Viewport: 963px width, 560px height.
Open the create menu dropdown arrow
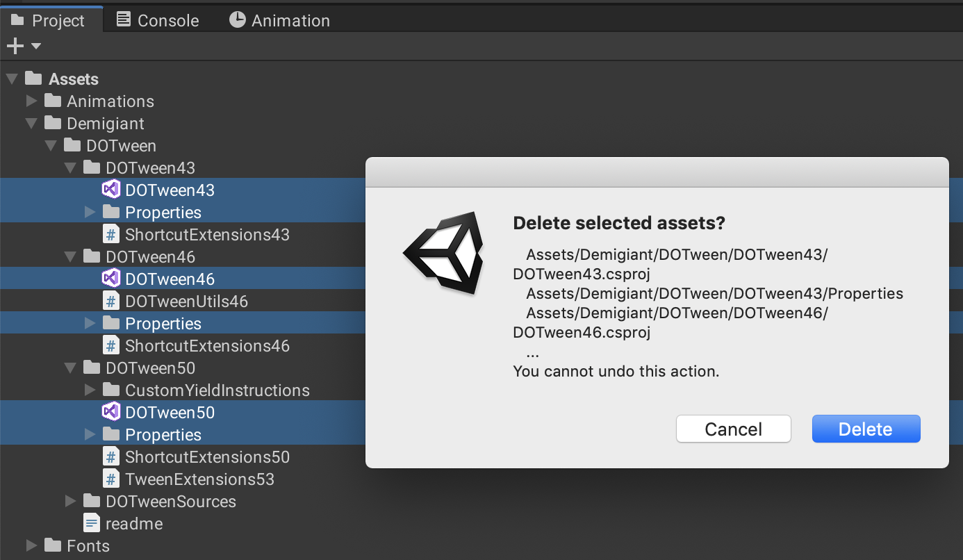coord(36,46)
